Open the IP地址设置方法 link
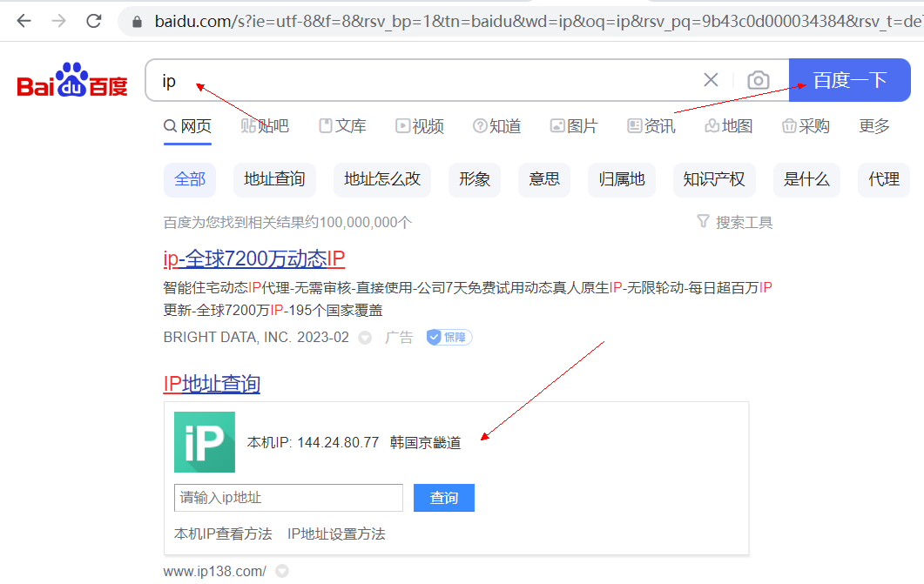Image resolution: width=924 pixels, height=584 pixels. click(336, 534)
